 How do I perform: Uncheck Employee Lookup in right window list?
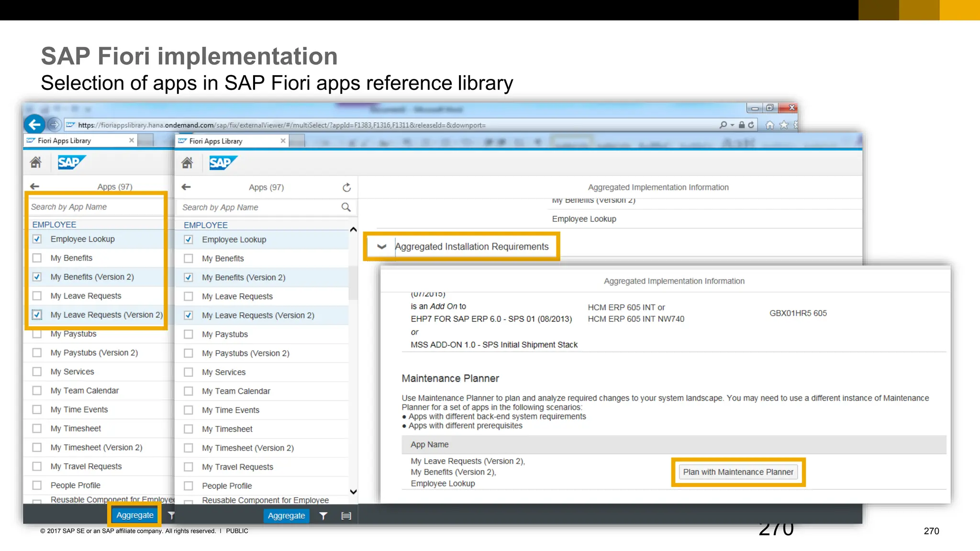189,239
